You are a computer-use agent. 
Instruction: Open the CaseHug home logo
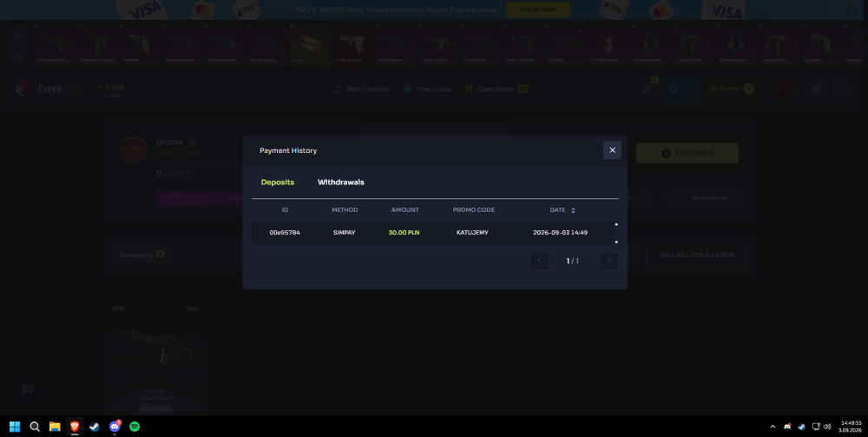pyautogui.click(x=49, y=89)
